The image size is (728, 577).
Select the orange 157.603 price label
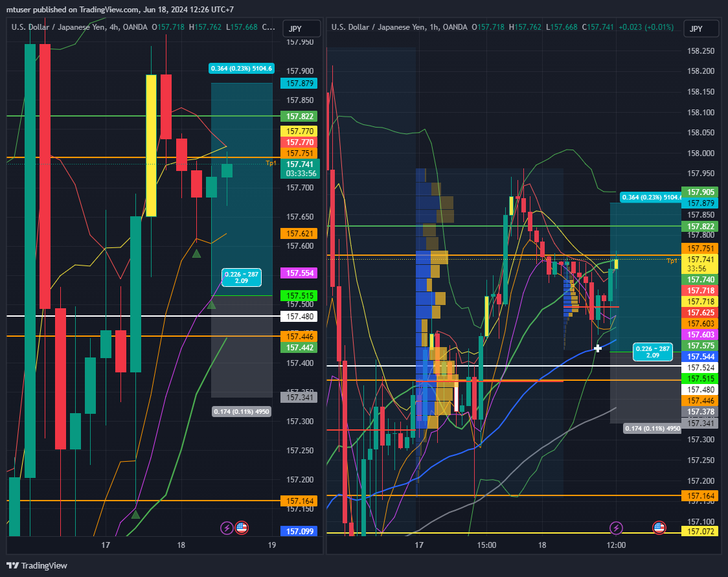700,324
